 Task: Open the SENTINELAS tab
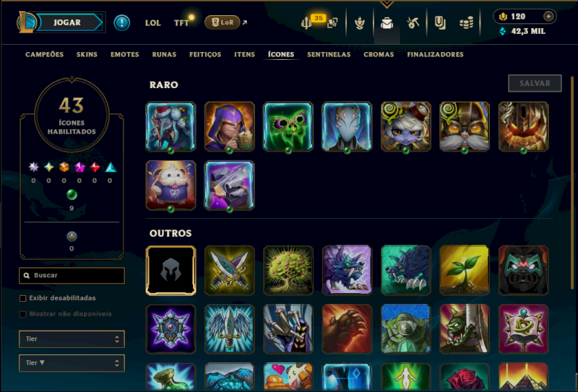pos(329,55)
